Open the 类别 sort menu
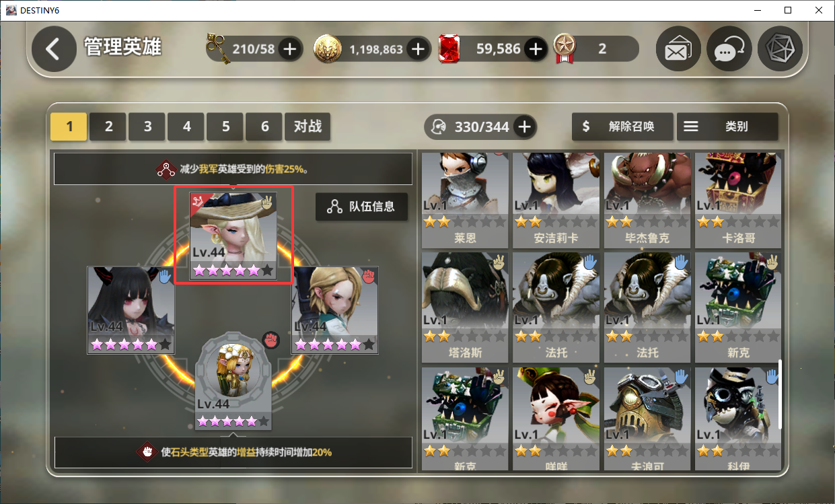 727,127
